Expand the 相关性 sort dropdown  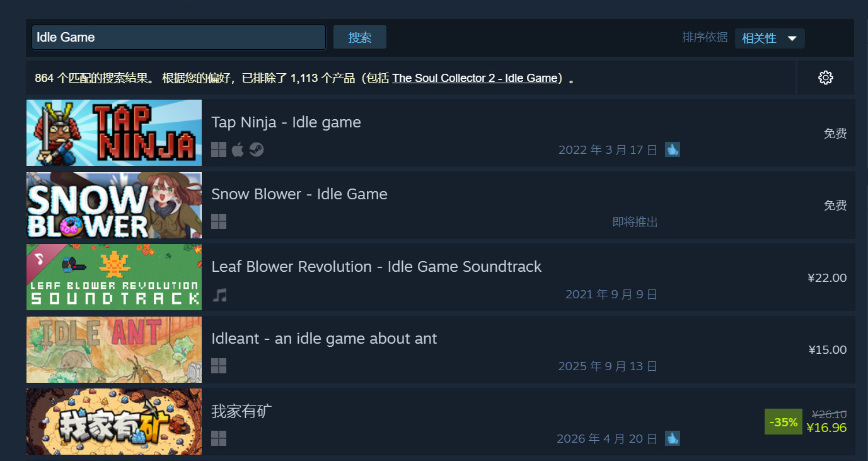coord(770,38)
